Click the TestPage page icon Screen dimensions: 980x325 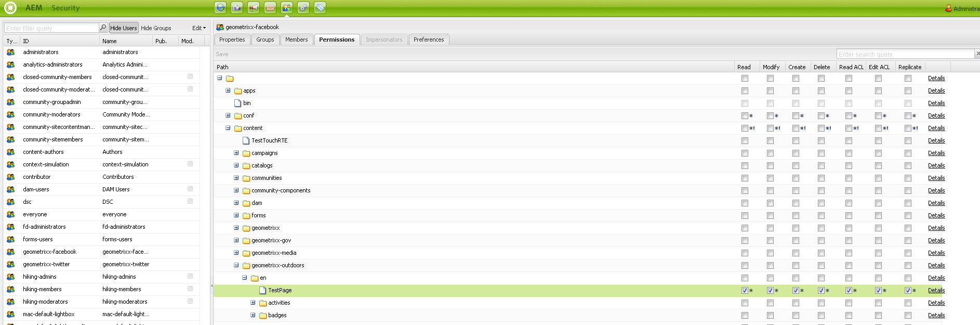click(x=263, y=290)
